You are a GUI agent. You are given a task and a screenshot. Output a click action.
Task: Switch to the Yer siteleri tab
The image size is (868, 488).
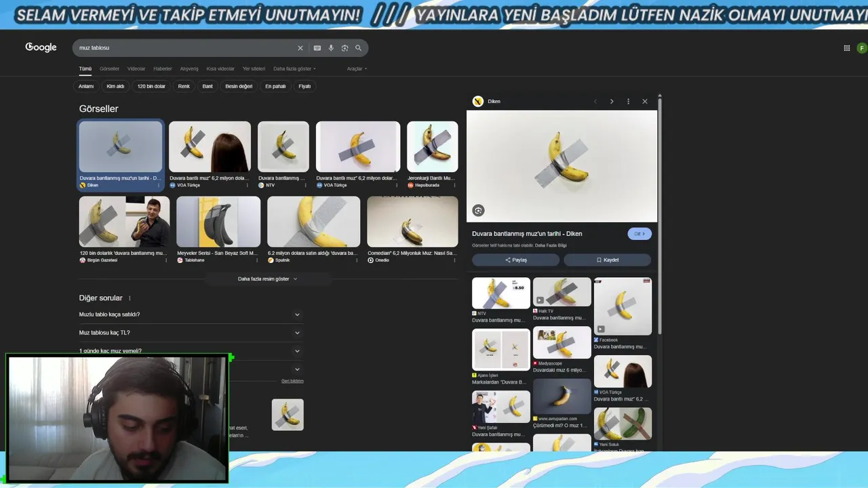tap(254, 68)
